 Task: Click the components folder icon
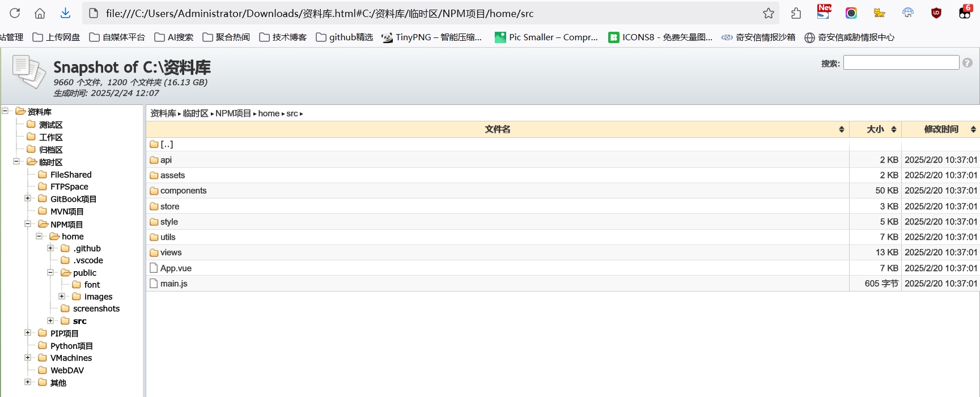pyautogui.click(x=154, y=191)
